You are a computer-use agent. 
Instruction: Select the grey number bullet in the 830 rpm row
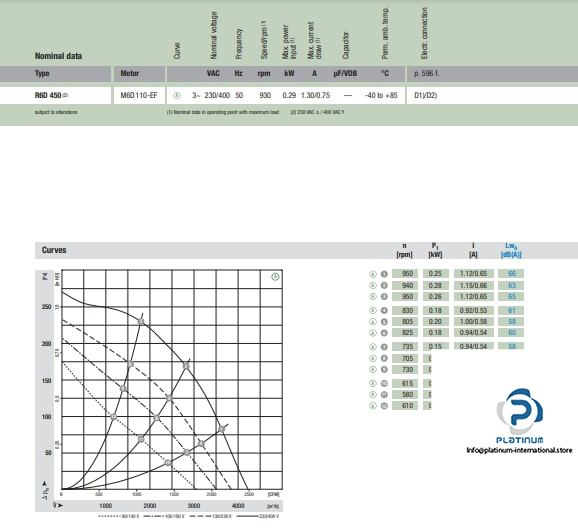click(384, 310)
